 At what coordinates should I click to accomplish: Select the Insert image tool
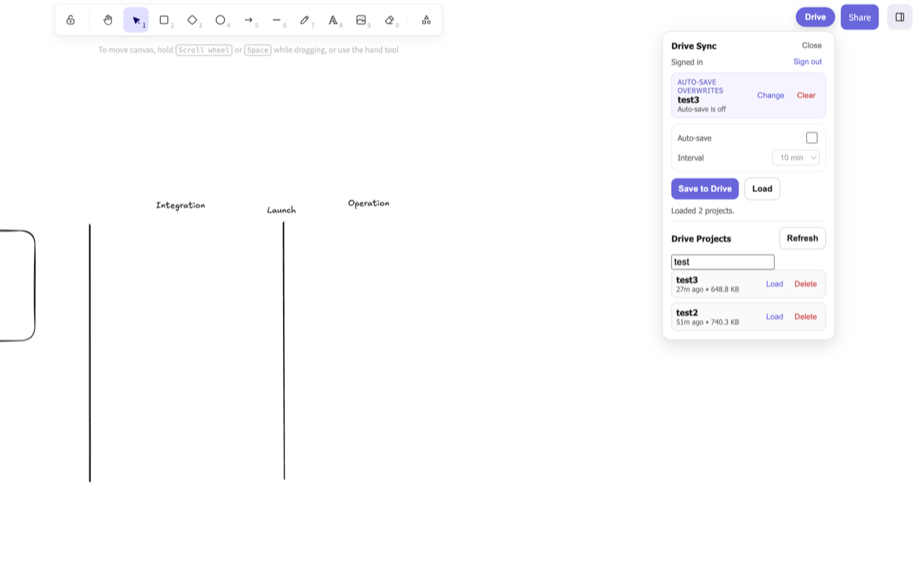pos(361,20)
